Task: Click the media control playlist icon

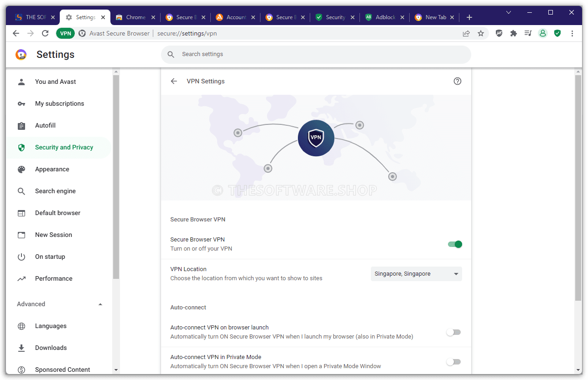Action: point(528,33)
